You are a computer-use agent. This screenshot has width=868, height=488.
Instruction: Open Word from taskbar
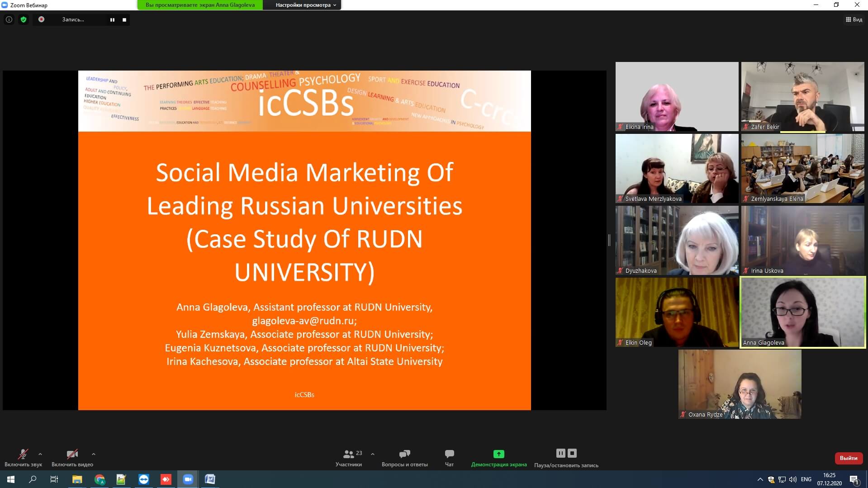pyautogui.click(x=210, y=479)
